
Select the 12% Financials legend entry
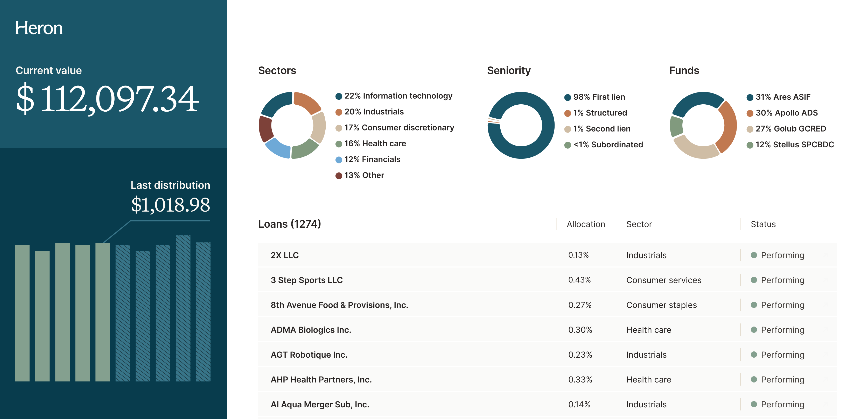coord(368,159)
